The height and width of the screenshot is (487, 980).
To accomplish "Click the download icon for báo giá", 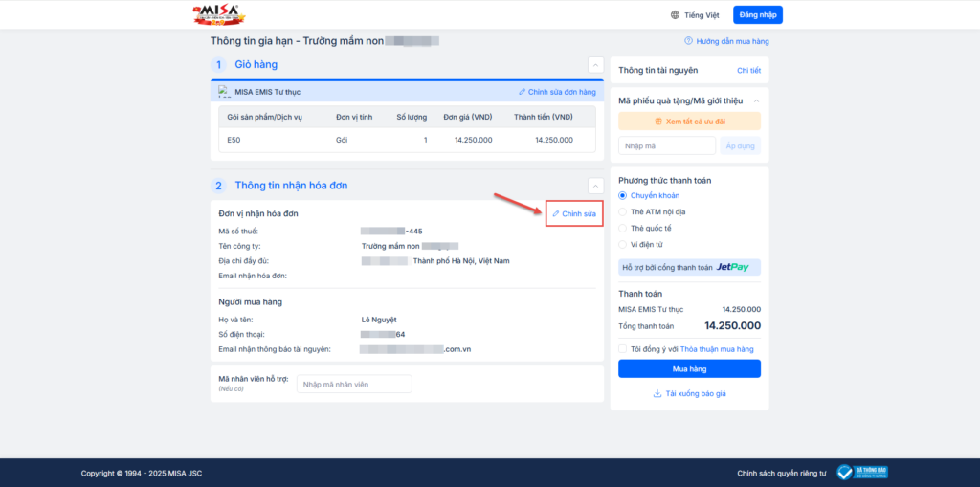I will [x=657, y=394].
